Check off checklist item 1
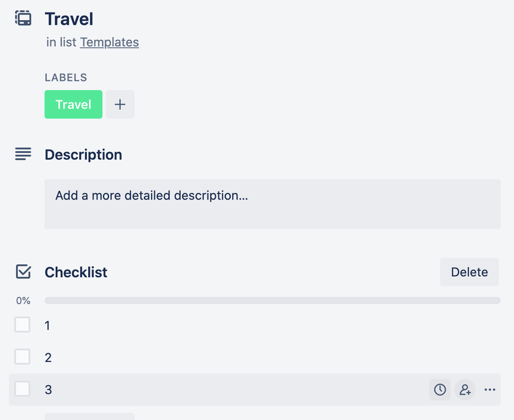 [x=22, y=325]
